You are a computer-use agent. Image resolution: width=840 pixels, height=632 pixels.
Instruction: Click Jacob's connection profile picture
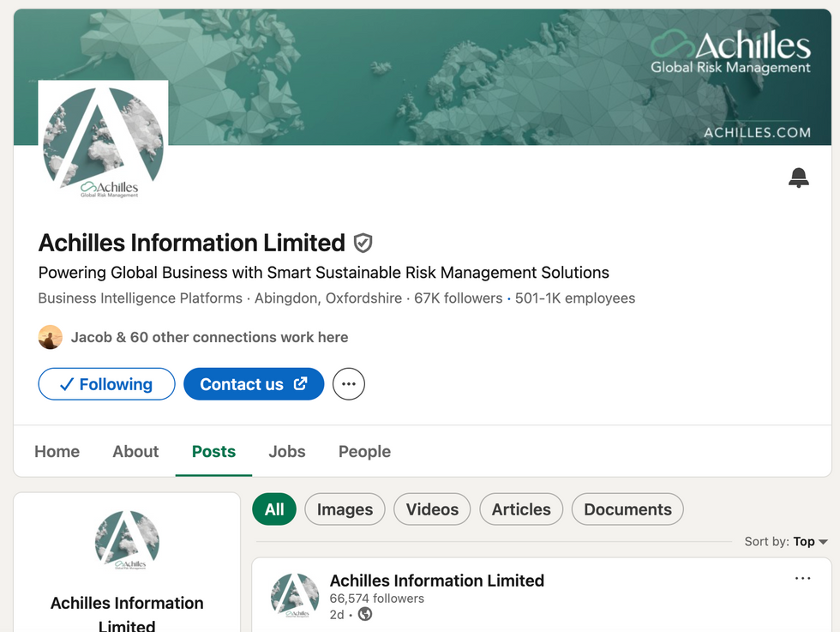point(51,337)
